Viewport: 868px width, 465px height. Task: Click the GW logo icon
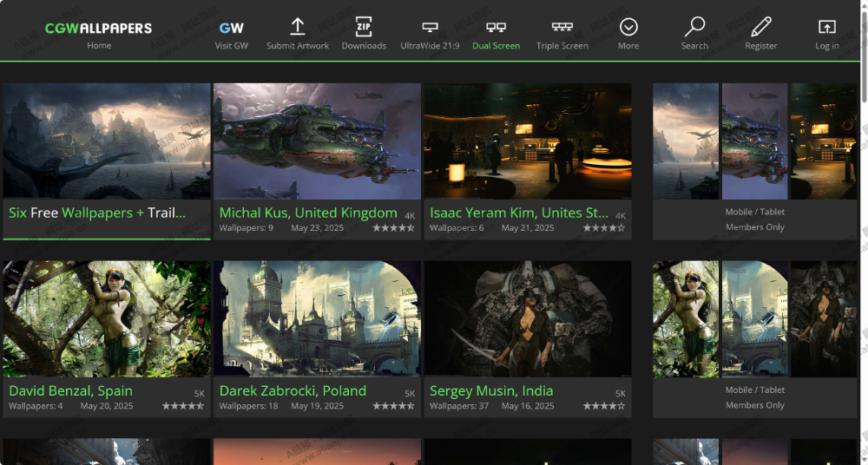(232, 29)
